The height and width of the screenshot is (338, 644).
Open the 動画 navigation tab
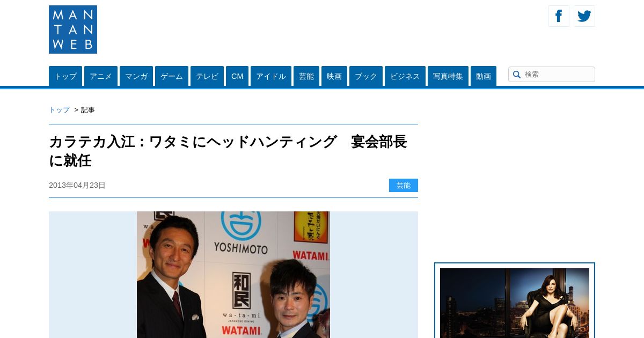484,76
